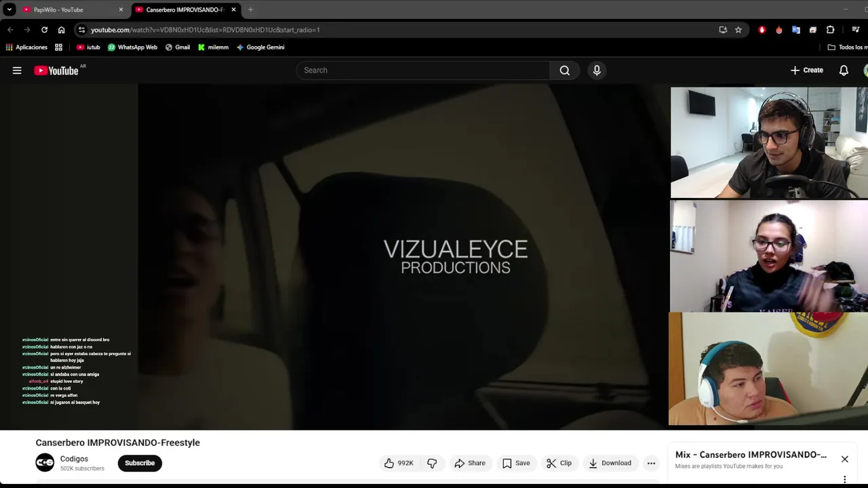Click the top webcam overlay thumbnail
Screen dimensions: 868x488
coord(769,142)
